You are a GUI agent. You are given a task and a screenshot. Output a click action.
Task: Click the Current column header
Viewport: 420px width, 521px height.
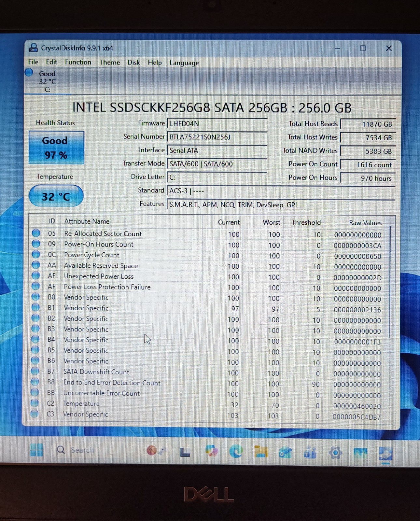coord(229,222)
